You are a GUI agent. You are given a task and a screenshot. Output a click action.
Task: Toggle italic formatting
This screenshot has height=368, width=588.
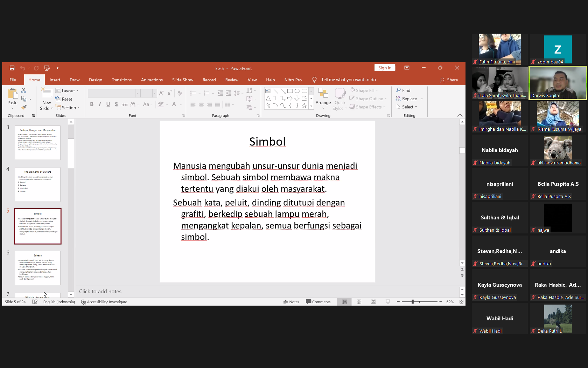(100, 104)
